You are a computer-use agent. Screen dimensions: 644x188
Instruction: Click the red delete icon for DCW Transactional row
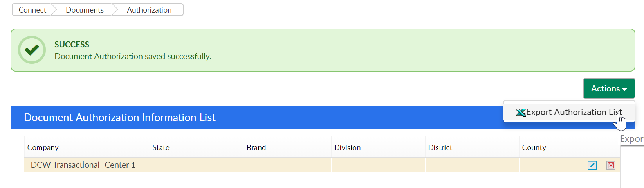[x=611, y=165]
